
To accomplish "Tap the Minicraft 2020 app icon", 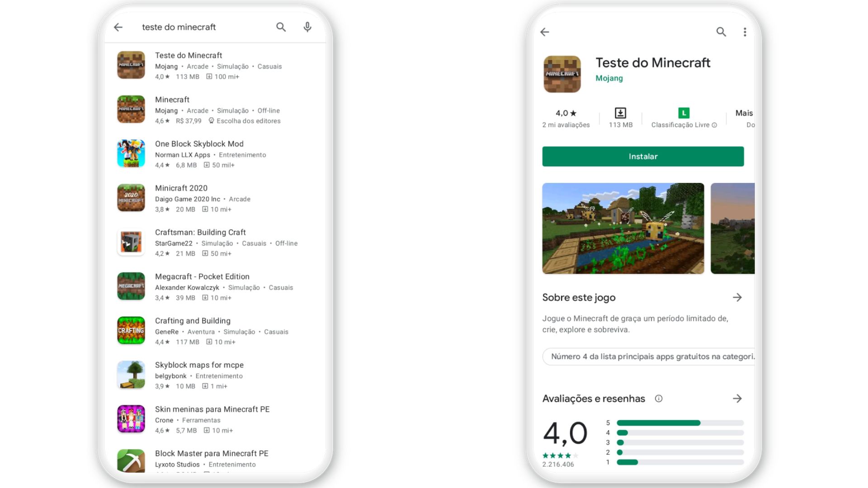I will click(131, 197).
